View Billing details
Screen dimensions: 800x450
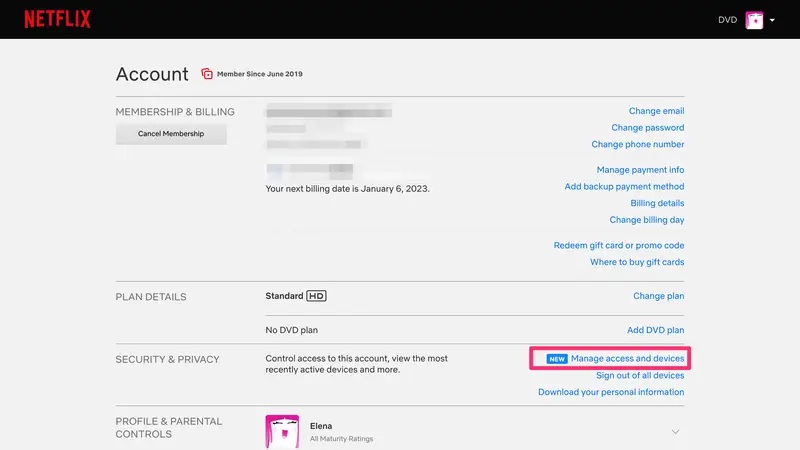point(657,203)
